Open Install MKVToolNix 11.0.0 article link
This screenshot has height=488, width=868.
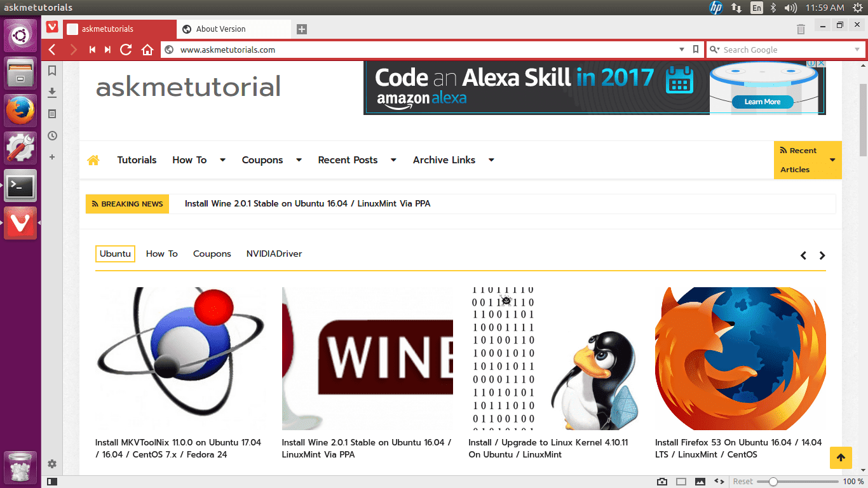(178, 449)
